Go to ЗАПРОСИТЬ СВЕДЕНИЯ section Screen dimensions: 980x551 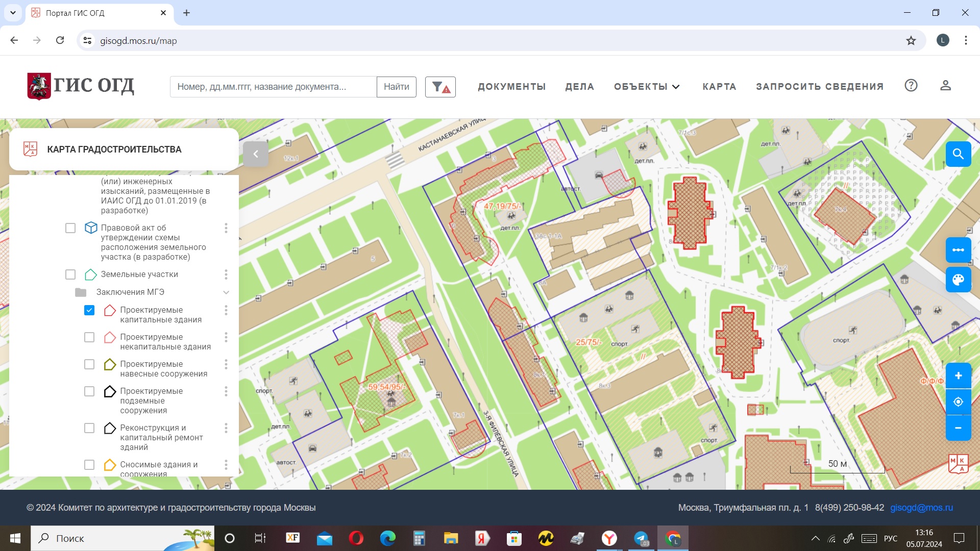(x=820, y=87)
